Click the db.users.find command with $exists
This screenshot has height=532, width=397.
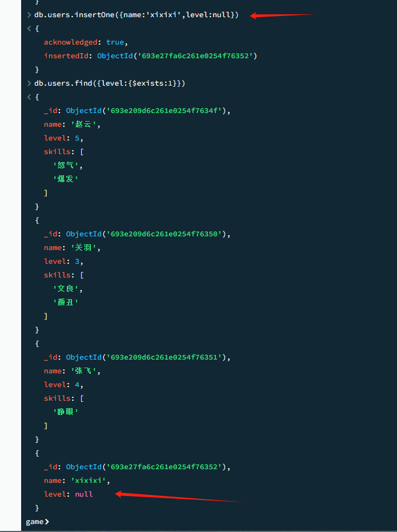coord(110,83)
